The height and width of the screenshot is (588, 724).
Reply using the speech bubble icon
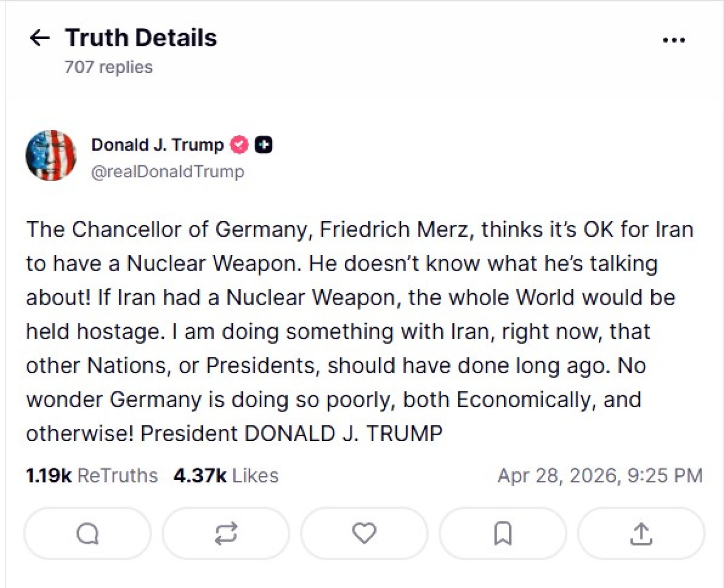(88, 533)
